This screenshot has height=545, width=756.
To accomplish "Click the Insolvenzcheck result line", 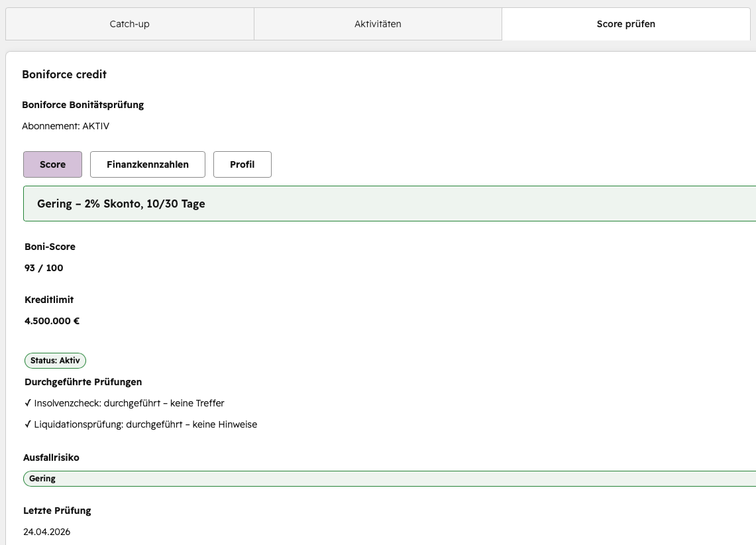I will coord(125,403).
